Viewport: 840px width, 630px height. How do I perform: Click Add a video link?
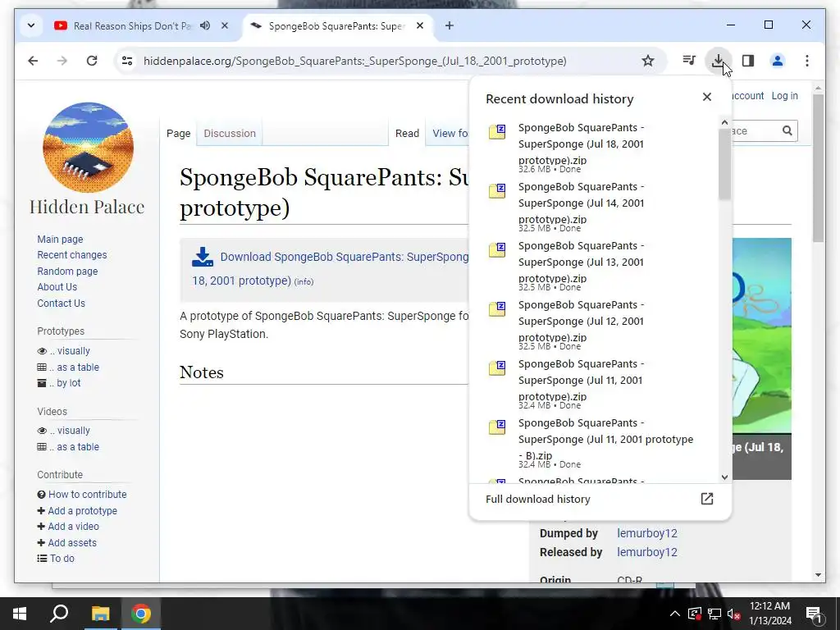73,527
